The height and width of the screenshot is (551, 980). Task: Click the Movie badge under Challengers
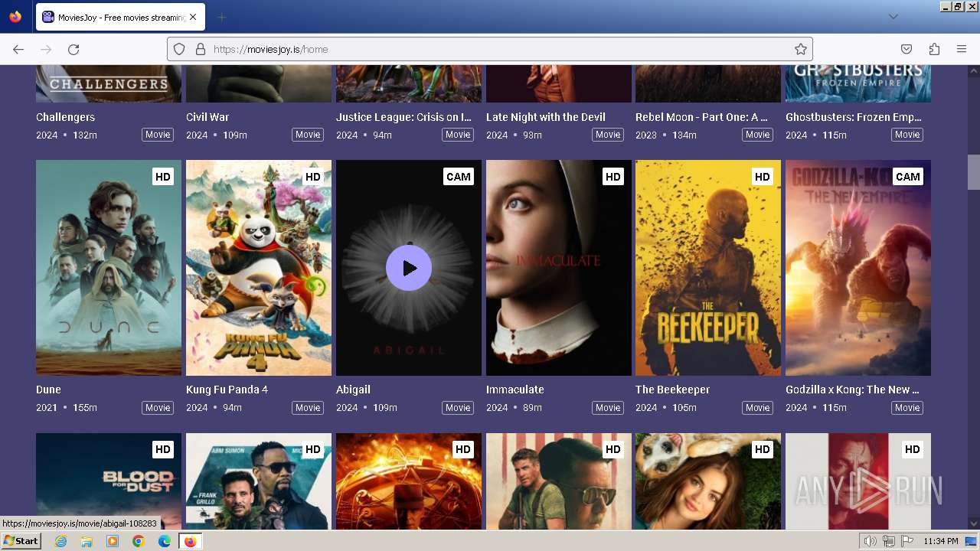(158, 135)
